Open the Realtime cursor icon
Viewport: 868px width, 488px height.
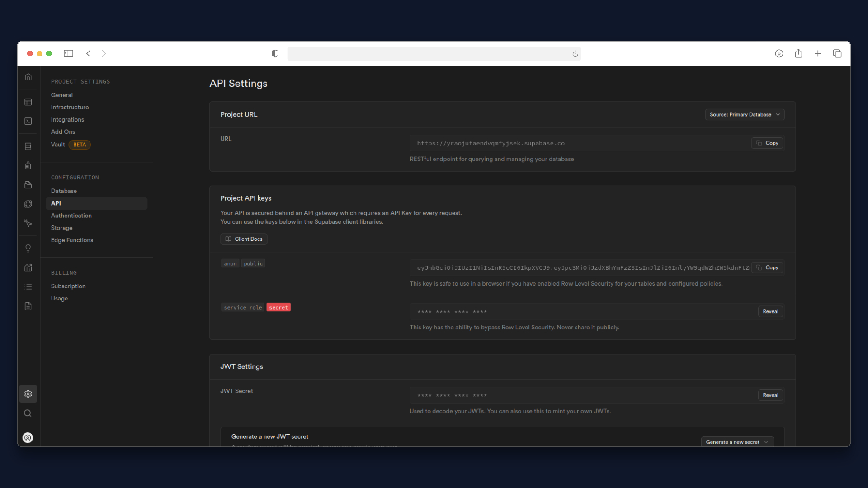tap(28, 223)
